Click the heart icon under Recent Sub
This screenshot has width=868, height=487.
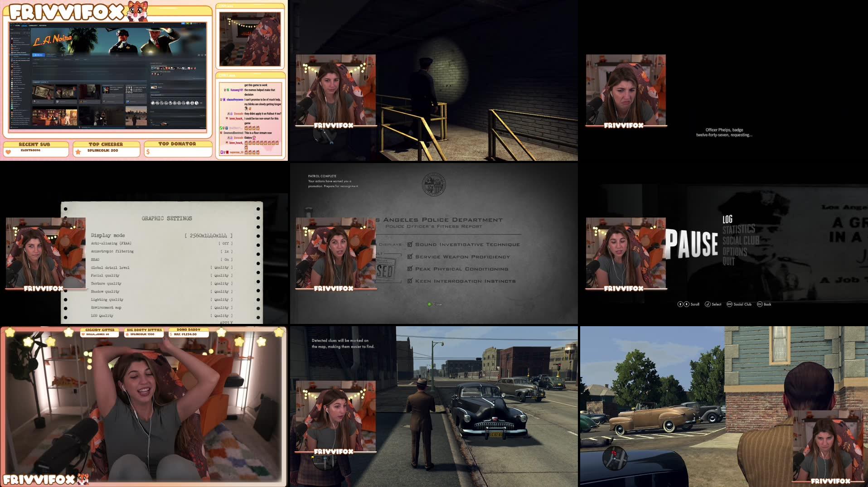[9, 152]
